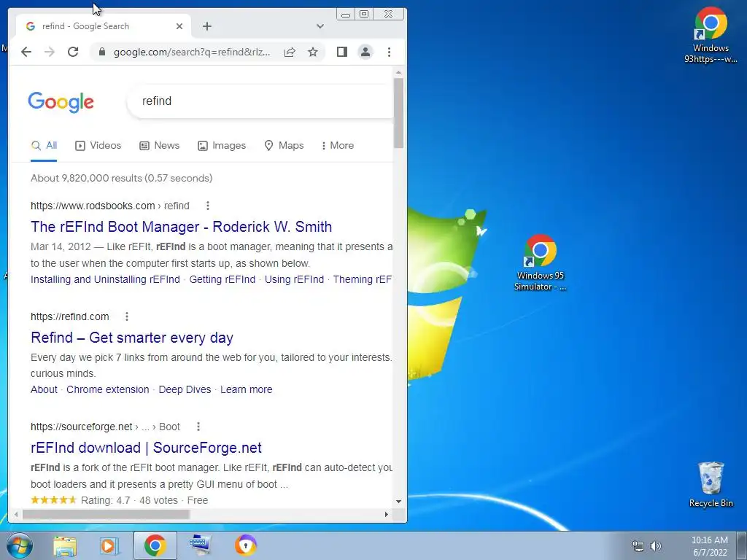
Task: Click the vertical scrollbar thumb
Action: (399, 112)
